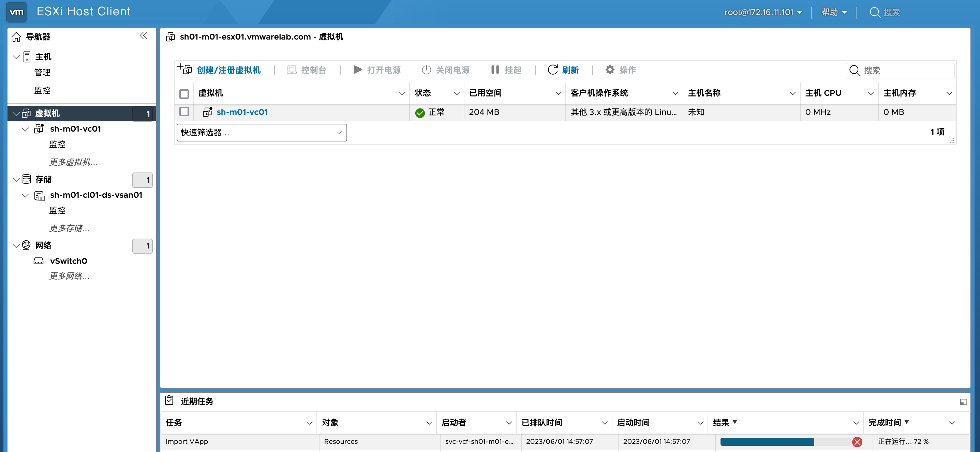The height and width of the screenshot is (452, 980).
Task: Click the host server icon
Action: [x=27, y=57]
